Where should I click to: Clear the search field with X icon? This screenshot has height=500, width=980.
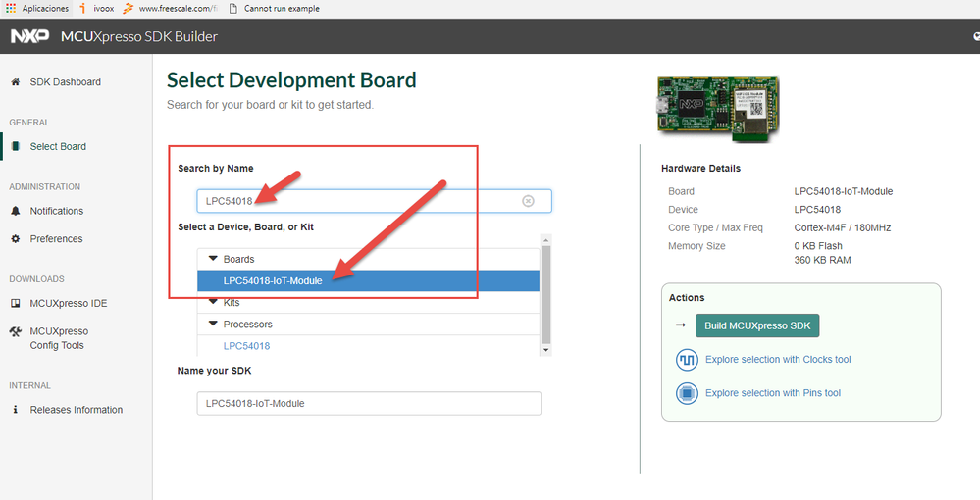coord(528,201)
